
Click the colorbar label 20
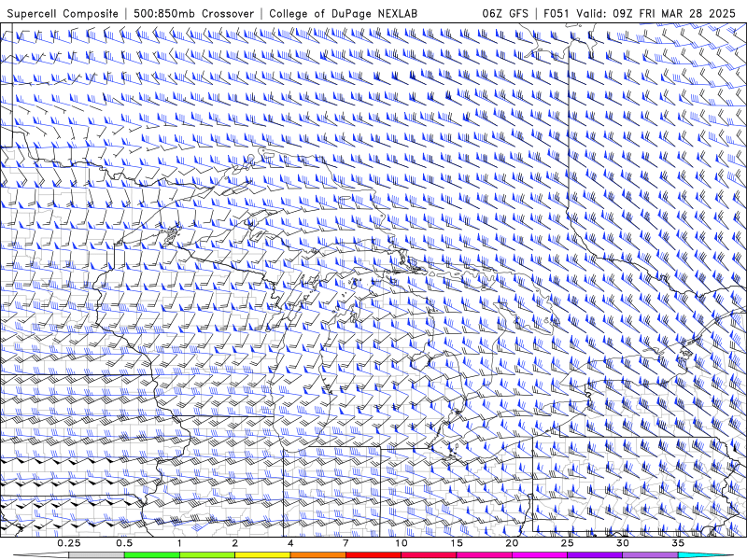pyautogui.click(x=512, y=543)
